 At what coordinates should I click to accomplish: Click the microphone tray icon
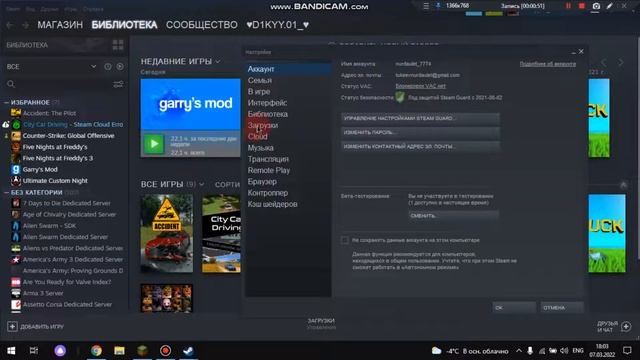click(x=530, y=351)
